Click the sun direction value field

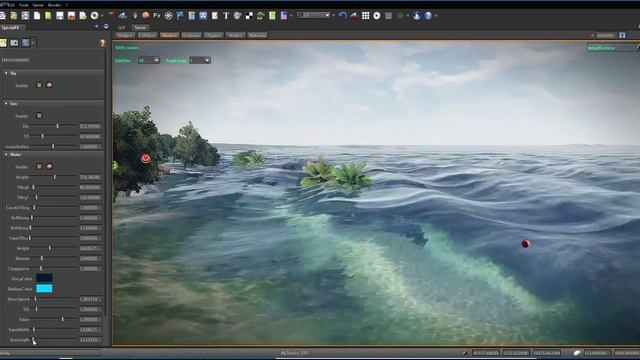[x=90, y=126]
